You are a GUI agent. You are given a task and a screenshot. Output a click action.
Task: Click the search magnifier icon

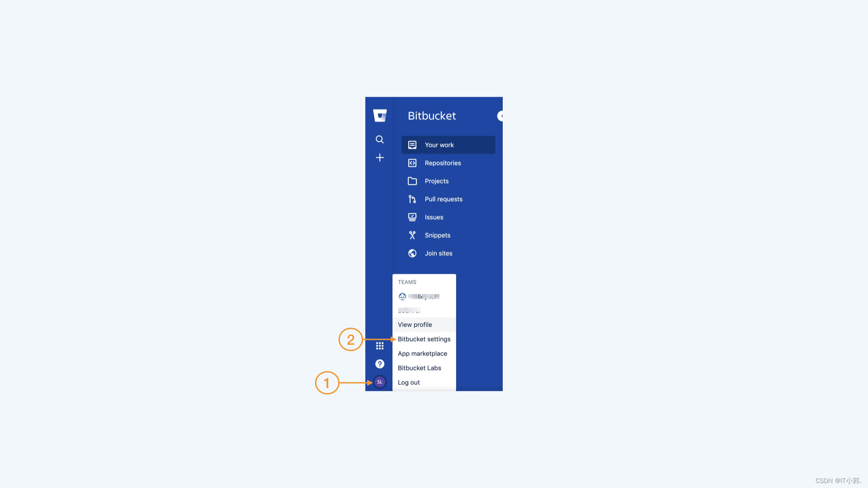pos(380,140)
